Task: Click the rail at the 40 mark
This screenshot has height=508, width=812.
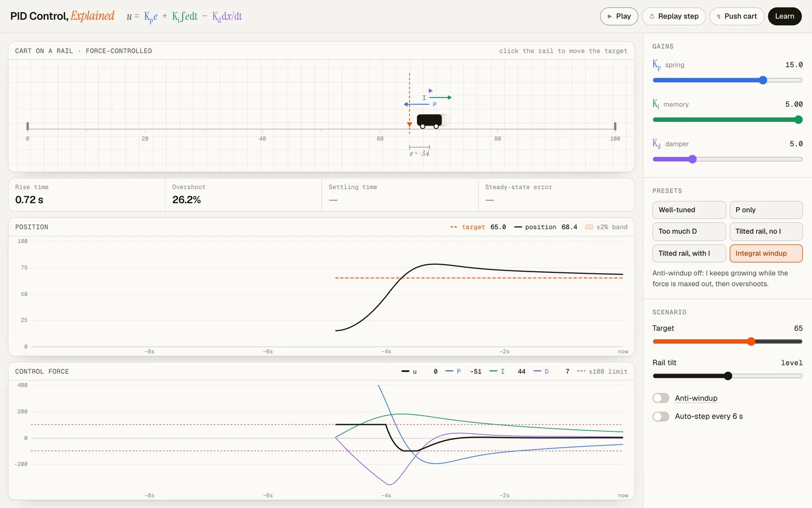Action: tap(262, 130)
